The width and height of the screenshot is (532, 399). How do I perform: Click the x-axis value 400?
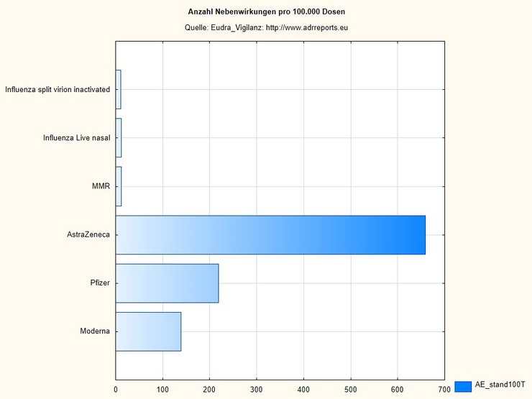point(303,390)
